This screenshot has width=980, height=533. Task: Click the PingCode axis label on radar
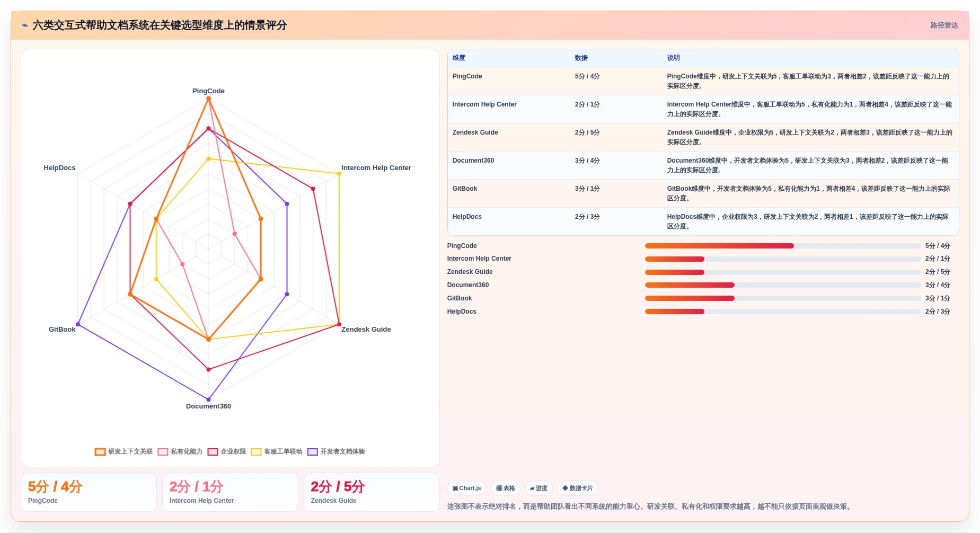click(208, 91)
